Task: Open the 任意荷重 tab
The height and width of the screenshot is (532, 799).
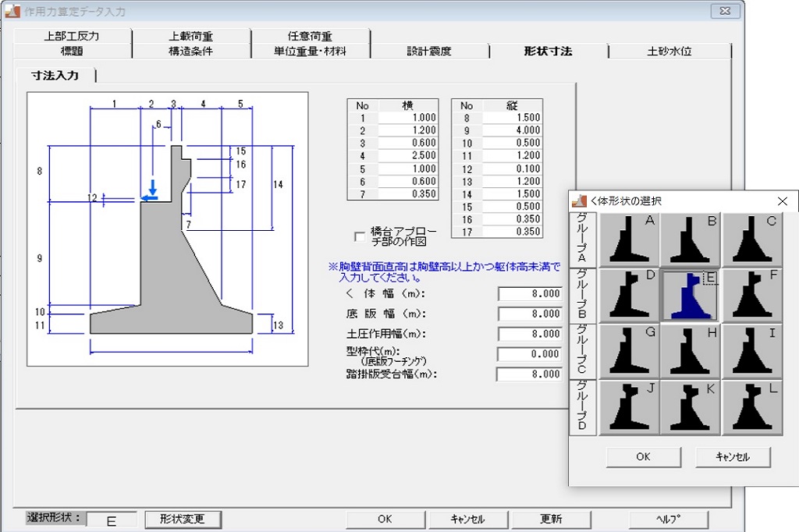Action: 310,36
